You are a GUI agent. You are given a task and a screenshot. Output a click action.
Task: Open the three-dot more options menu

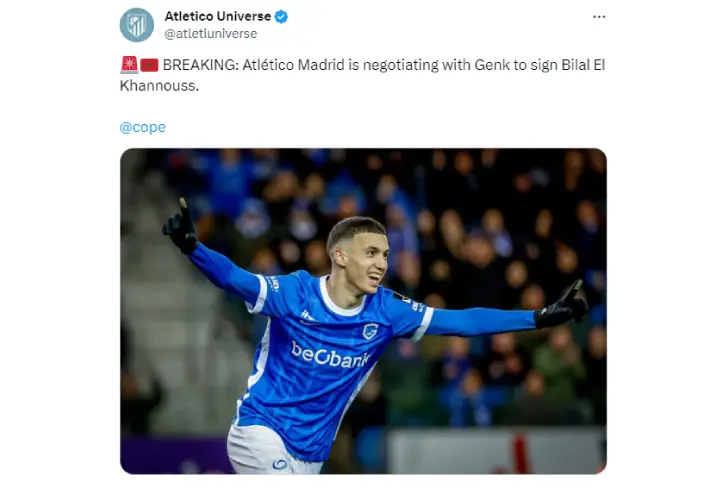[599, 17]
